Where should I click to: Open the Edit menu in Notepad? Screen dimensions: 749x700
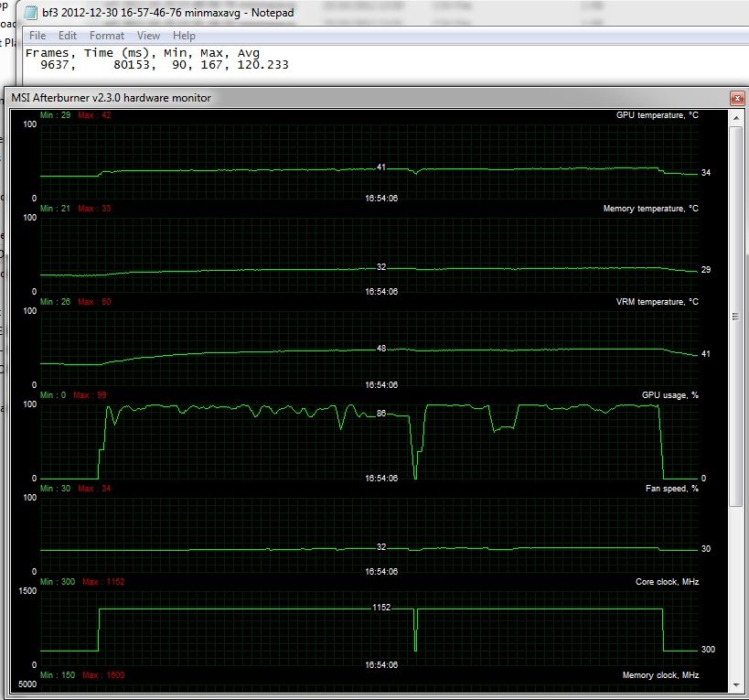pyautogui.click(x=68, y=36)
